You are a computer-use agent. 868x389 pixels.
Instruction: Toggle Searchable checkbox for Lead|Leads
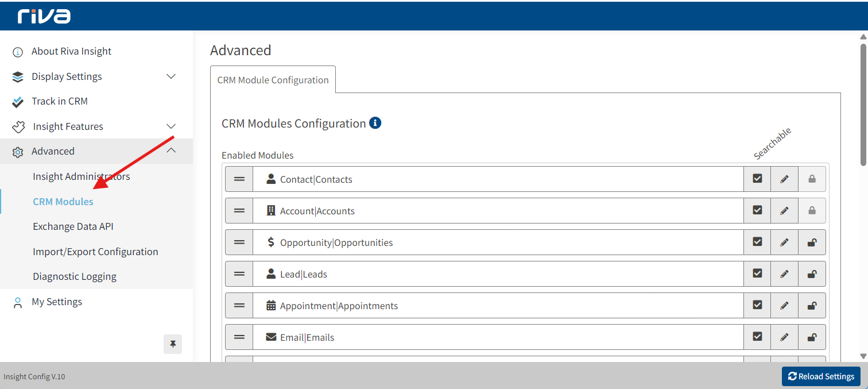point(757,274)
